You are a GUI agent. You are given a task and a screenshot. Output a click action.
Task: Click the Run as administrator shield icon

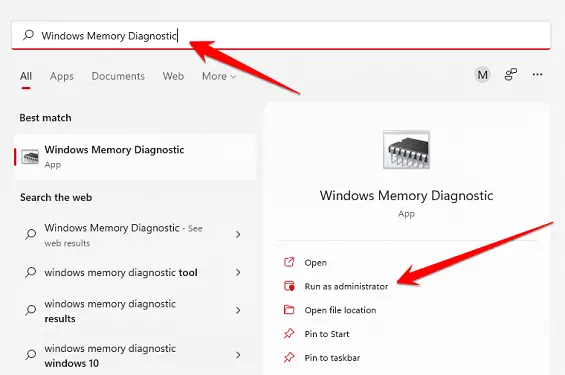[x=289, y=286]
